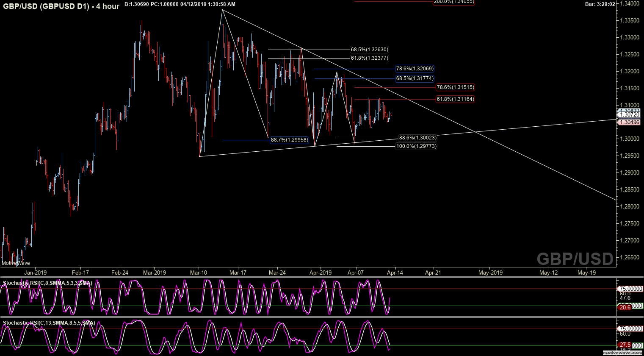
Task: Click the Mar-10 date on the time axis
Action: click(199, 273)
